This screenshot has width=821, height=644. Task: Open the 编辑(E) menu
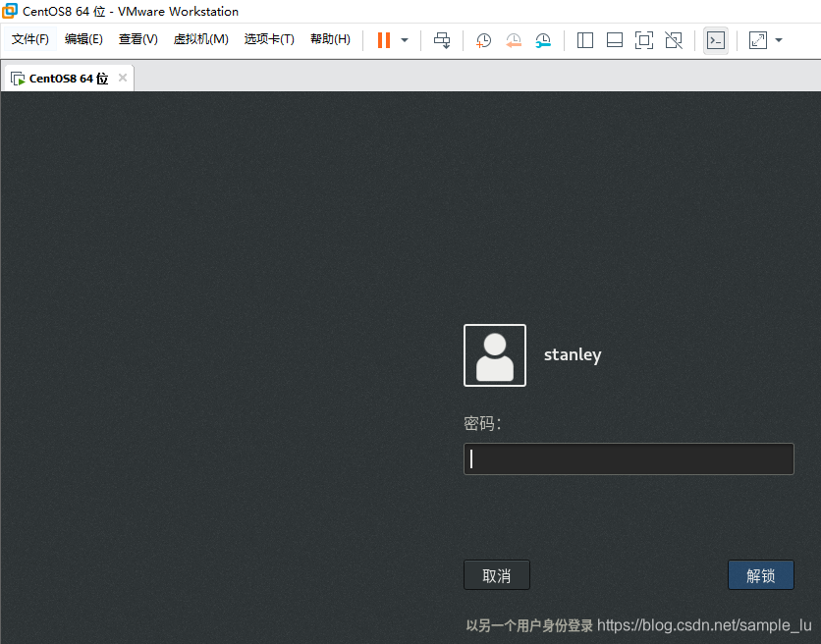[83, 39]
